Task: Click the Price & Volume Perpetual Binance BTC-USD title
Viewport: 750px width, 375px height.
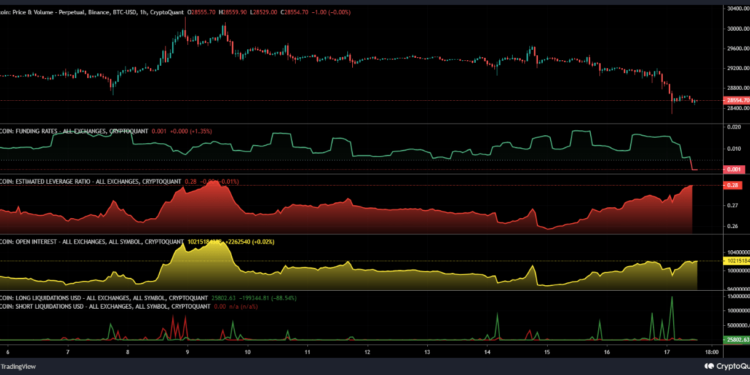Action: pyautogui.click(x=92, y=12)
